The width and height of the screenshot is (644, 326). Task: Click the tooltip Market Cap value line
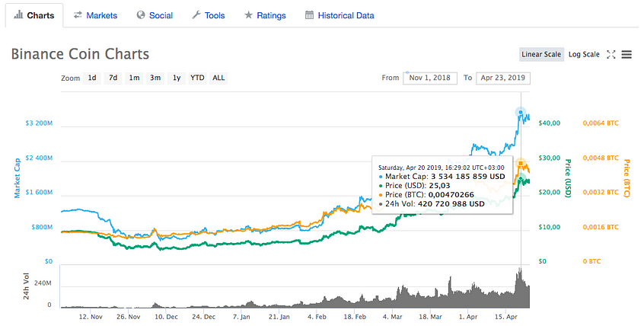pyautogui.click(x=442, y=177)
